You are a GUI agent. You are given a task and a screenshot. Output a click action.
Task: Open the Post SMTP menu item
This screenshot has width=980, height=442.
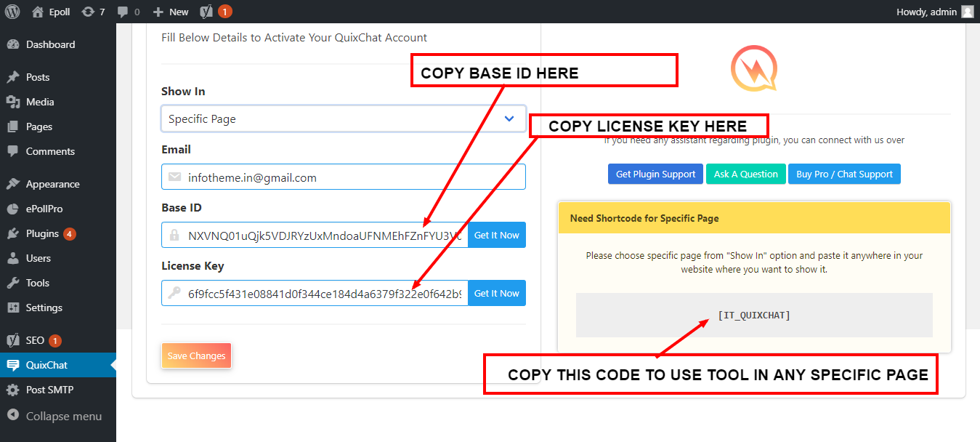58,390
